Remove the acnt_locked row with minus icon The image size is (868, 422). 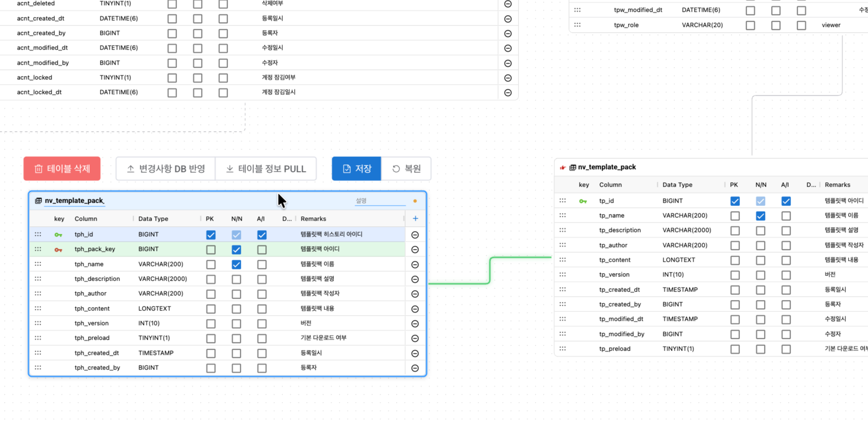508,78
